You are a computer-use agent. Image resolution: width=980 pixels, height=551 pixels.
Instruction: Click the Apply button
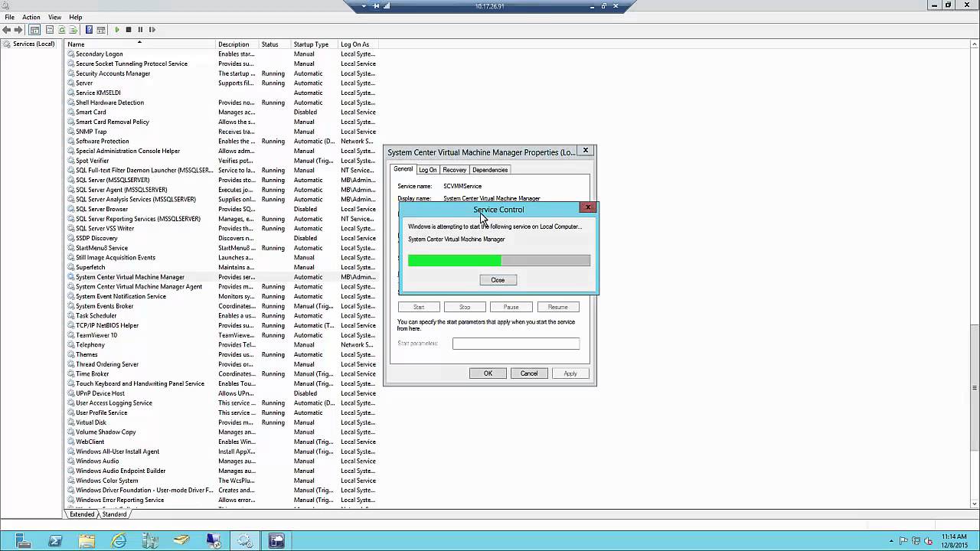(570, 373)
